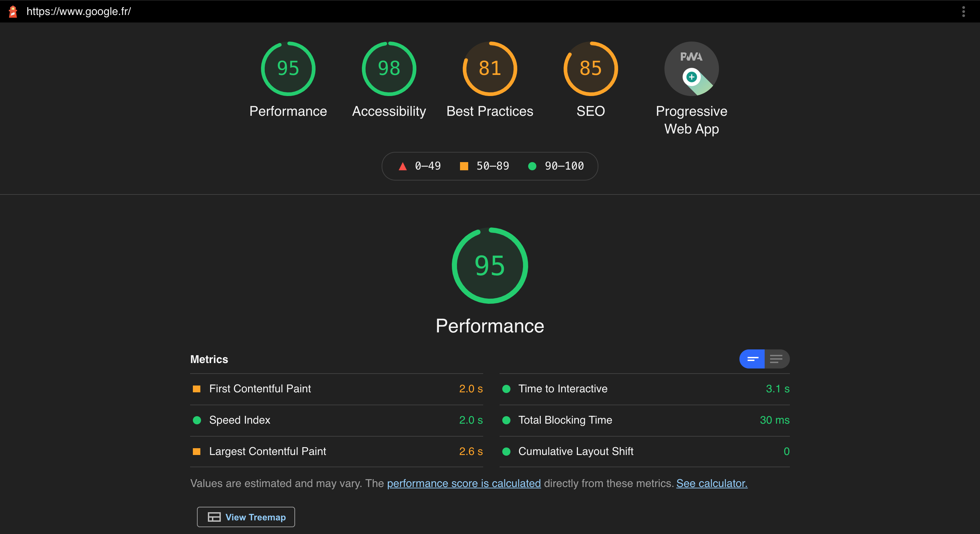Click orange square beside Largest Contentful Paint
The image size is (980, 534).
point(197,452)
